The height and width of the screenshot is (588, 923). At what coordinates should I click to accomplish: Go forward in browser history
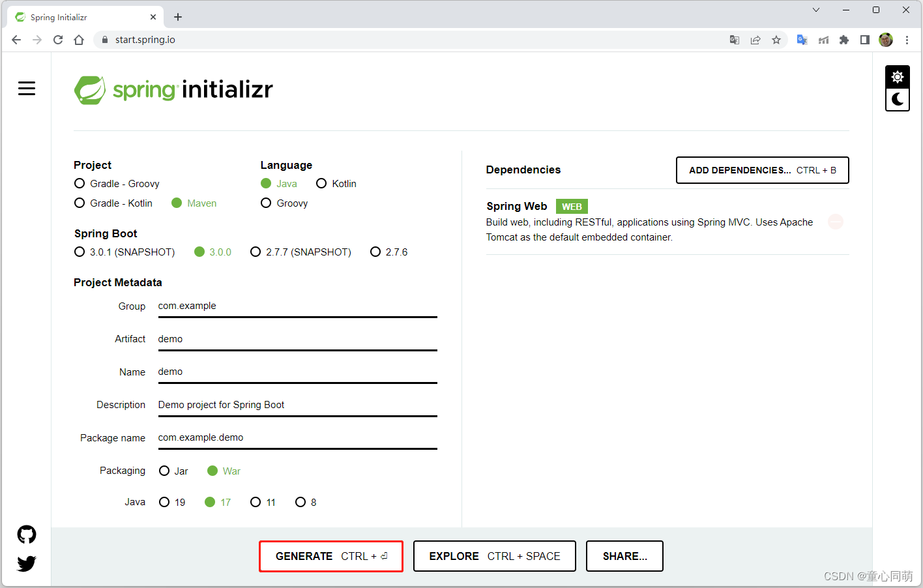[37, 40]
